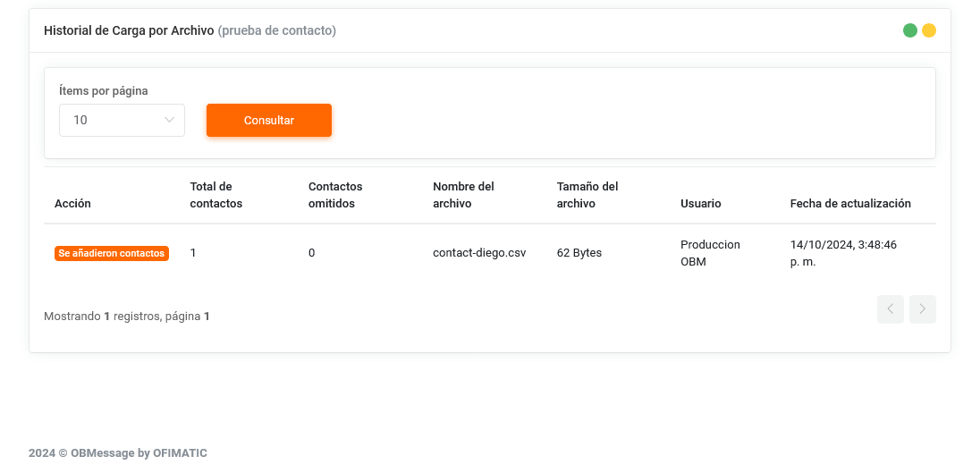Click the Tamaño del archivo column header
The image size is (980, 473).
click(x=587, y=195)
